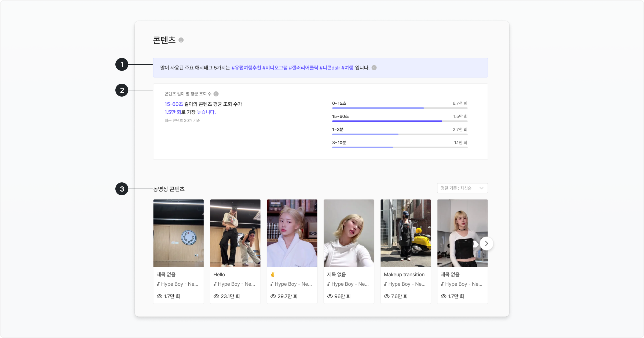
Task: Click the #비디오그램 hashtag
Action: 275,68
